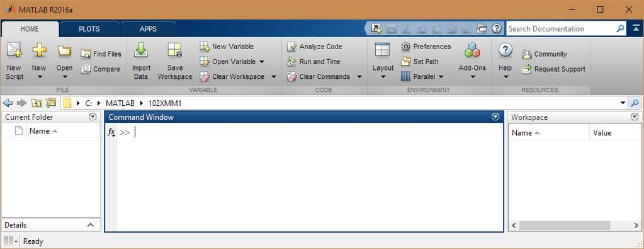Sort Workspace by Name column
This screenshot has height=249, width=644.
point(549,132)
